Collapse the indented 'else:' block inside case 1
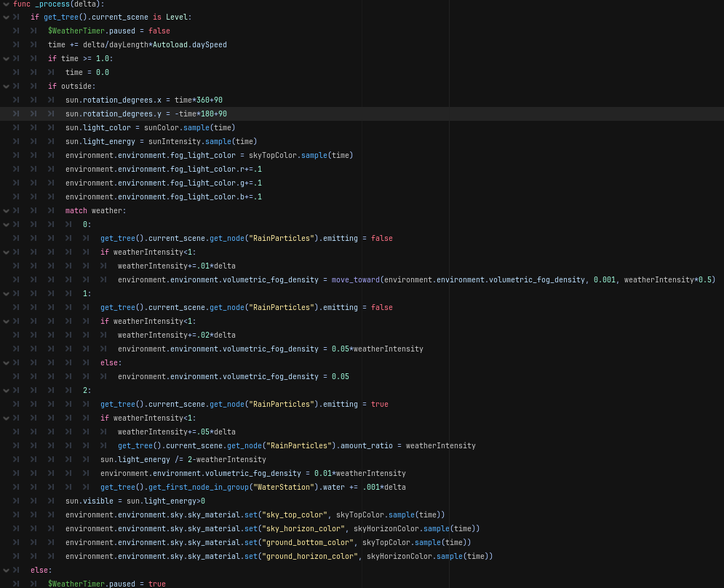Screen dimensions: 724x588 [x=6, y=362]
